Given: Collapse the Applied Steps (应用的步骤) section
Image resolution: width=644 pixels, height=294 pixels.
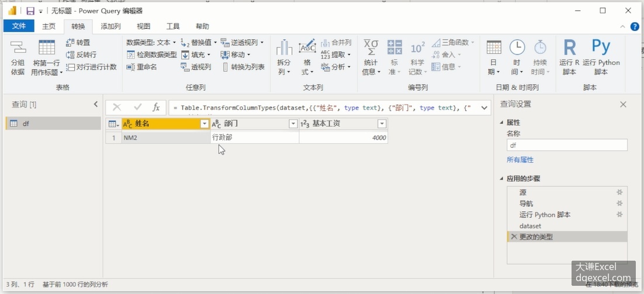Looking at the screenshot, I should 501,179.
